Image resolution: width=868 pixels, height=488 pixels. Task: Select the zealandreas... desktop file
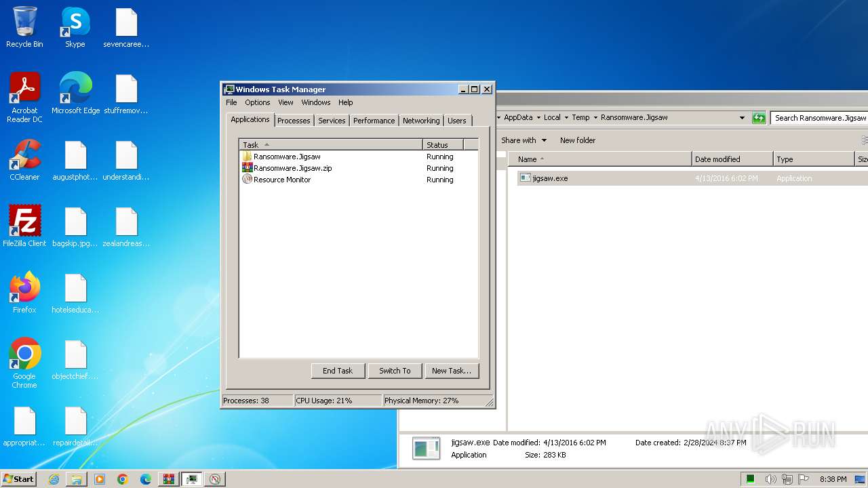pos(126,226)
